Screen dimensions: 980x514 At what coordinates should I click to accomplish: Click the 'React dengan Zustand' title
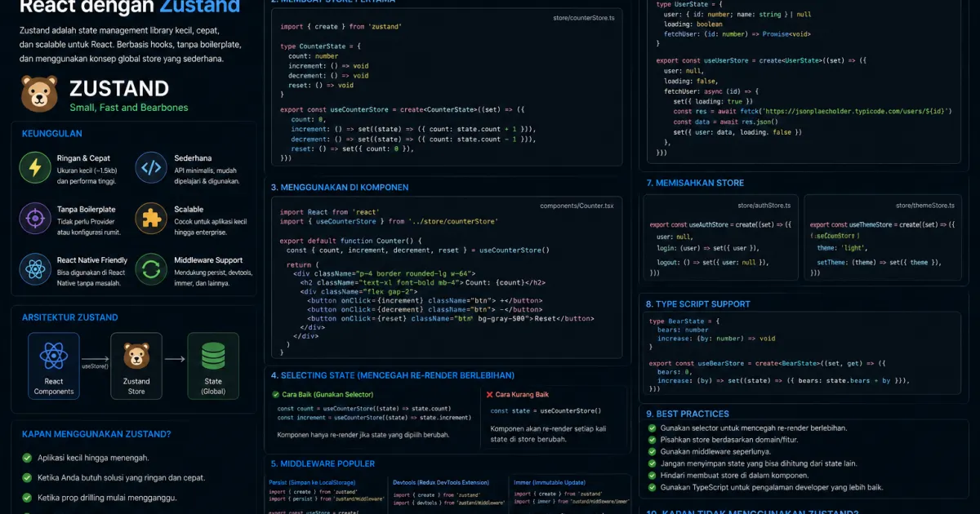pyautogui.click(x=130, y=8)
